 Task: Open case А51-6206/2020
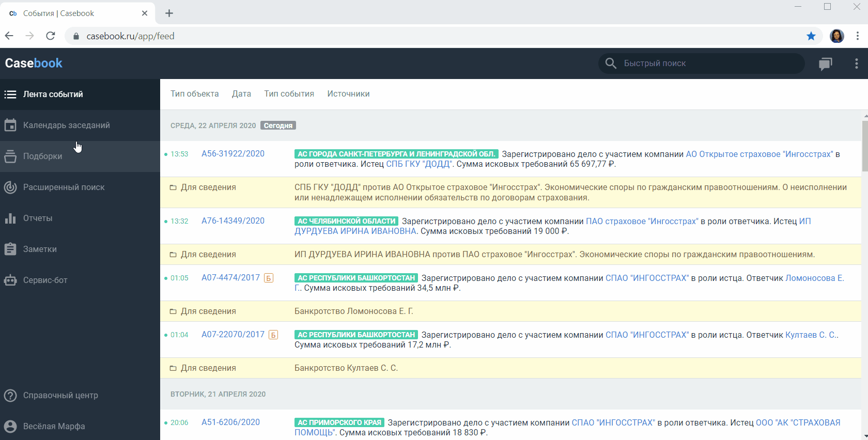230,422
